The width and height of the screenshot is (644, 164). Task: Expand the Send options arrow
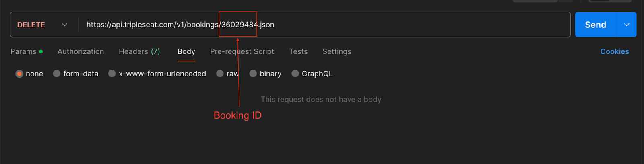coord(627,25)
